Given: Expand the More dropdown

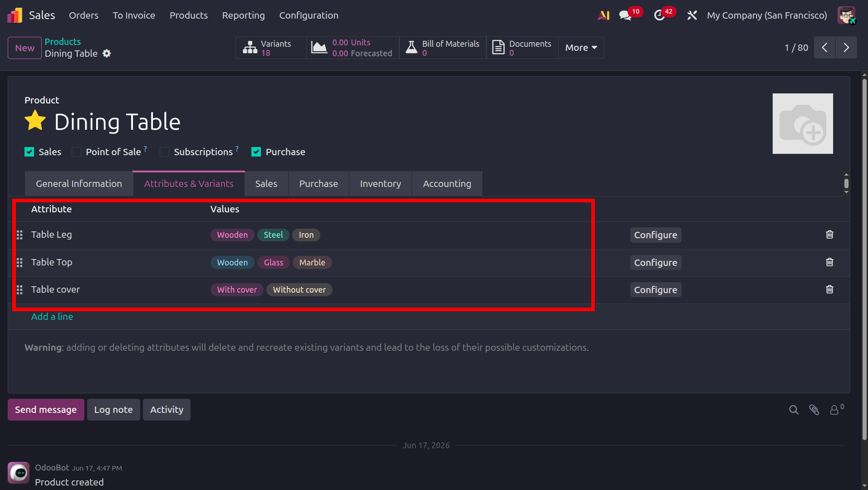Looking at the screenshot, I should (581, 48).
